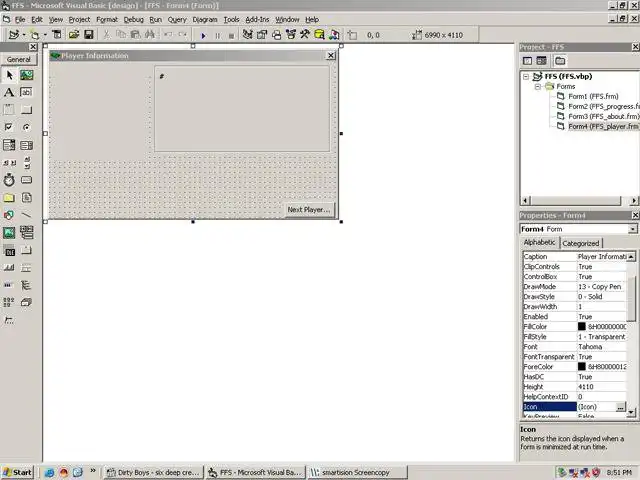Open the Properties Window toolbar icon
The image size is (640, 480).
tap(262, 35)
